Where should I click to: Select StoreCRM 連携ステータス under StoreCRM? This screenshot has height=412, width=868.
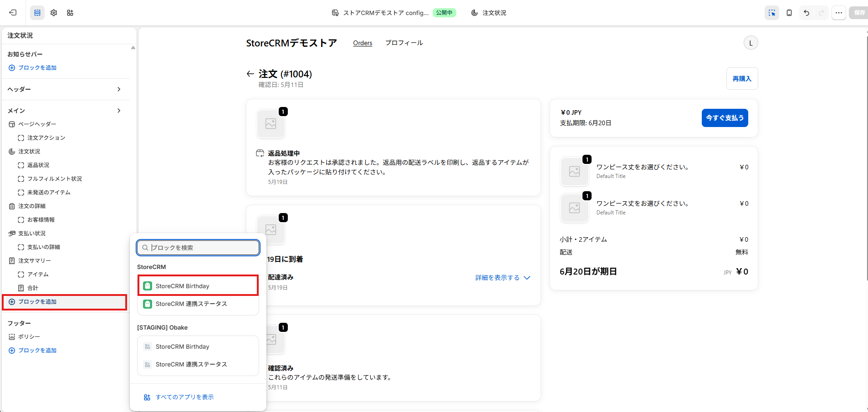point(198,304)
